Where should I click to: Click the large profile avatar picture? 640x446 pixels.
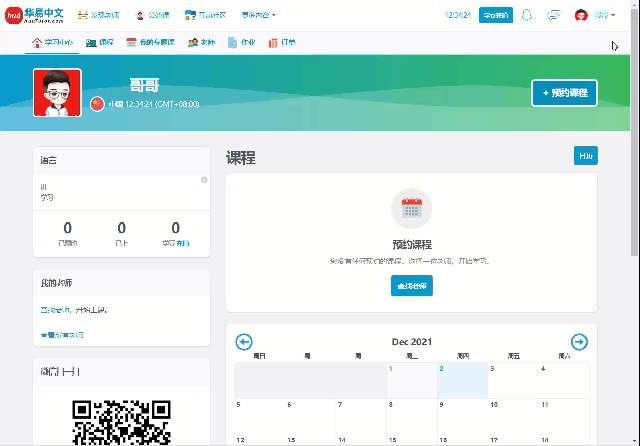tap(57, 93)
